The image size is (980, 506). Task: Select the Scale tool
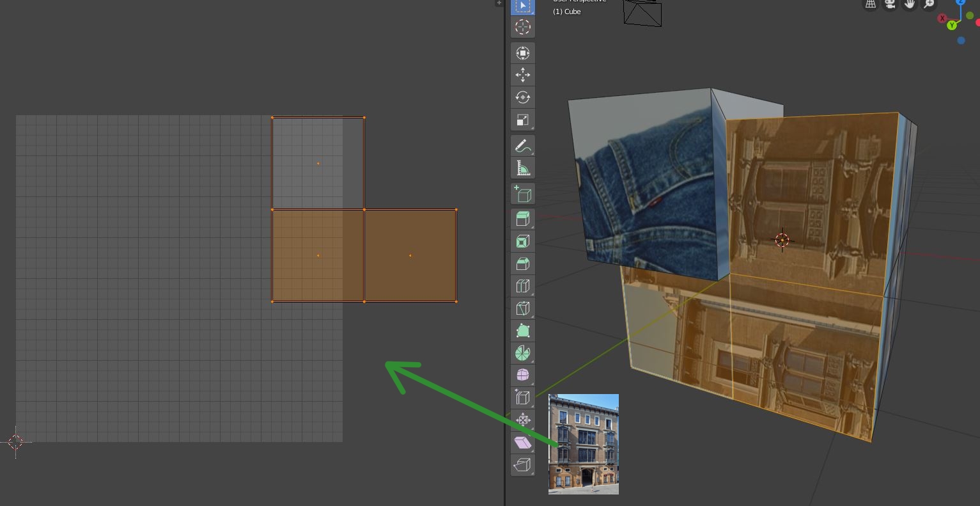[523, 120]
